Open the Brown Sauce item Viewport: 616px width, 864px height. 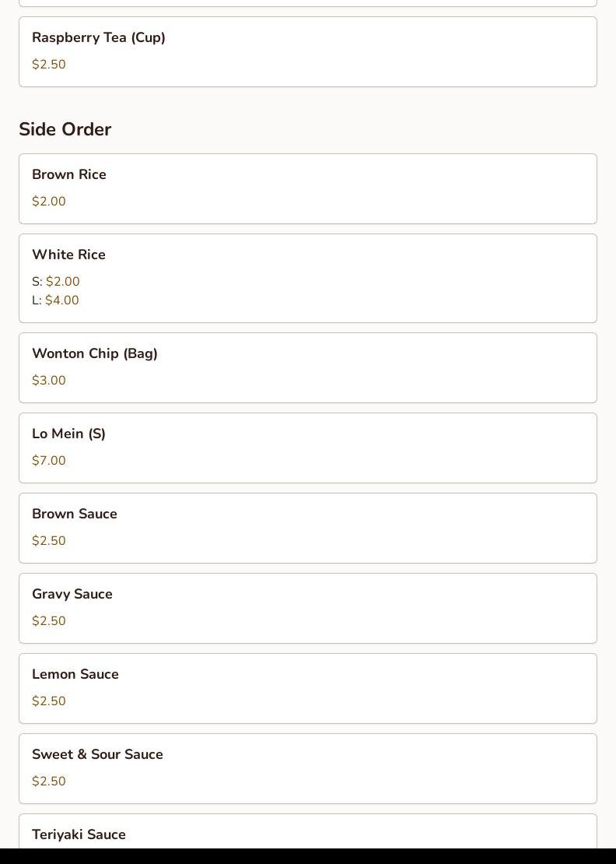308,528
